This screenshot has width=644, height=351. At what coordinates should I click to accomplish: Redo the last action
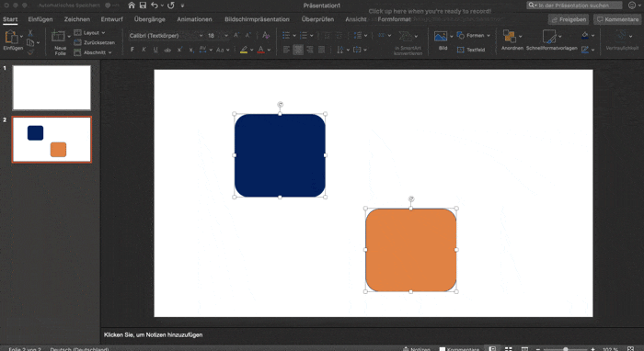[171, 6]
